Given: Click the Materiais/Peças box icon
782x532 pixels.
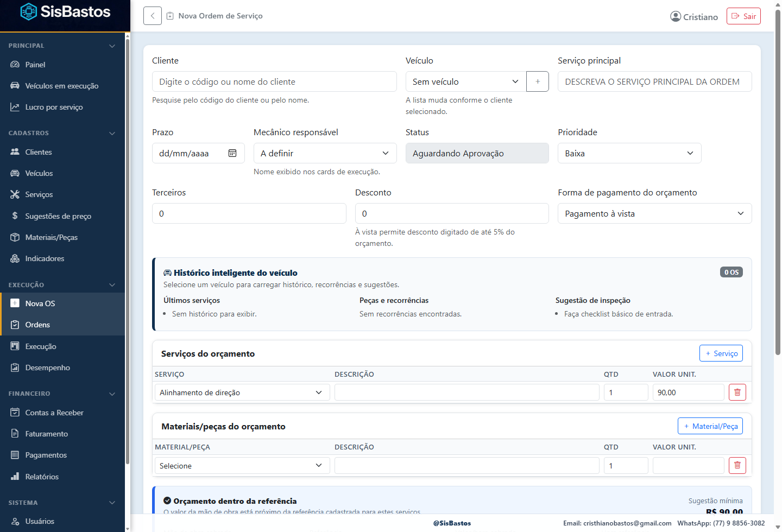Looking at the screenshot, I should point(15,237).
